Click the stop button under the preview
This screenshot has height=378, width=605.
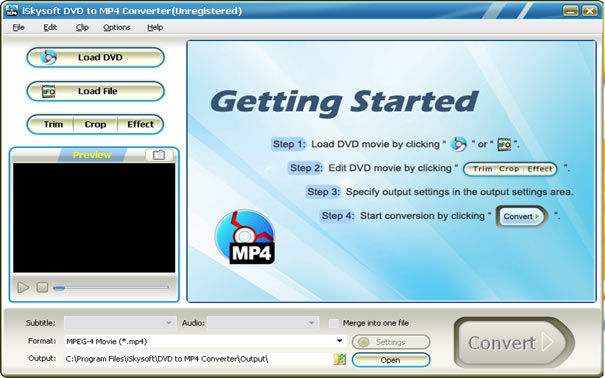pos(42,287)
